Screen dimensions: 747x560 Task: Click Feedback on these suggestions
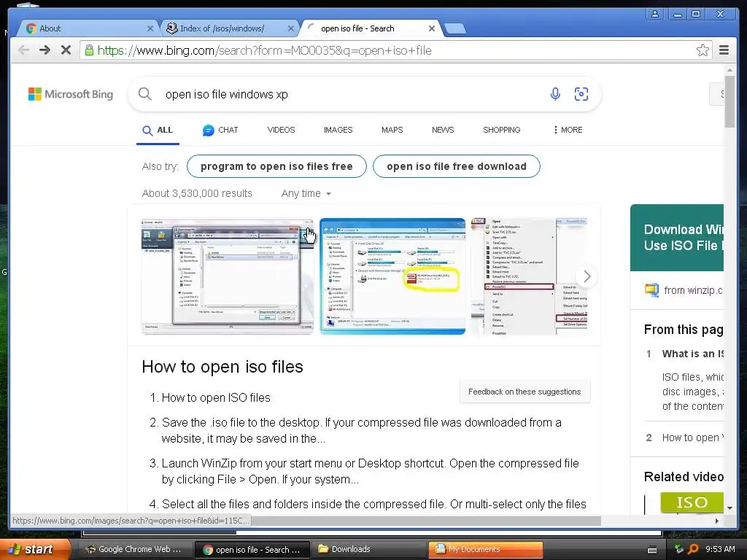(x=525, y=392)
